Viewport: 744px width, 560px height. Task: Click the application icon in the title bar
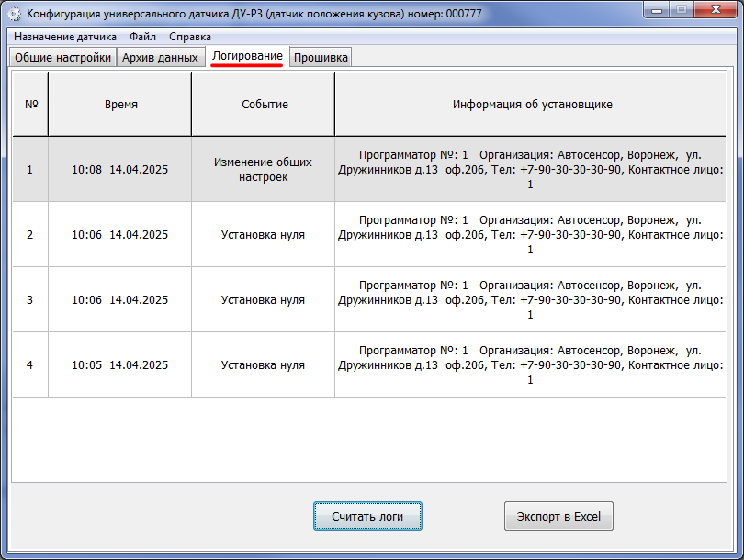click(15, 14)
